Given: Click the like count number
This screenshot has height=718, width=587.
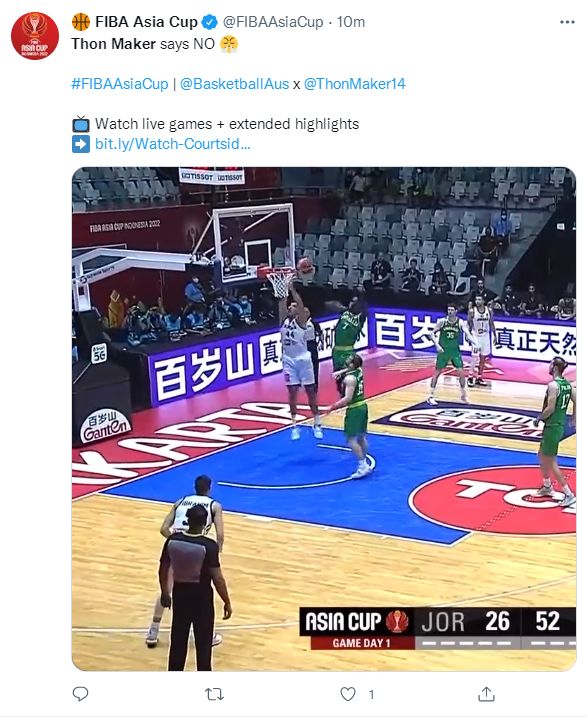Looking at the screenshot, I should (372, 695).
